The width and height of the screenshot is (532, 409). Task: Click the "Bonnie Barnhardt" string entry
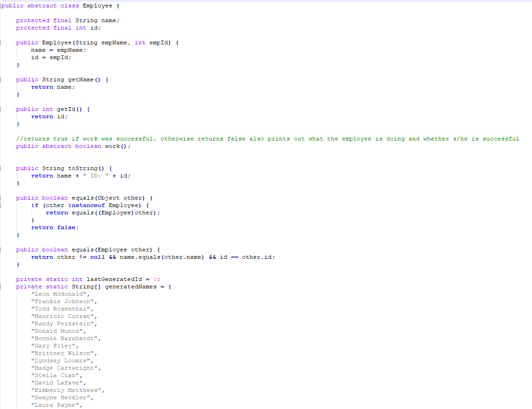[66, 338]
